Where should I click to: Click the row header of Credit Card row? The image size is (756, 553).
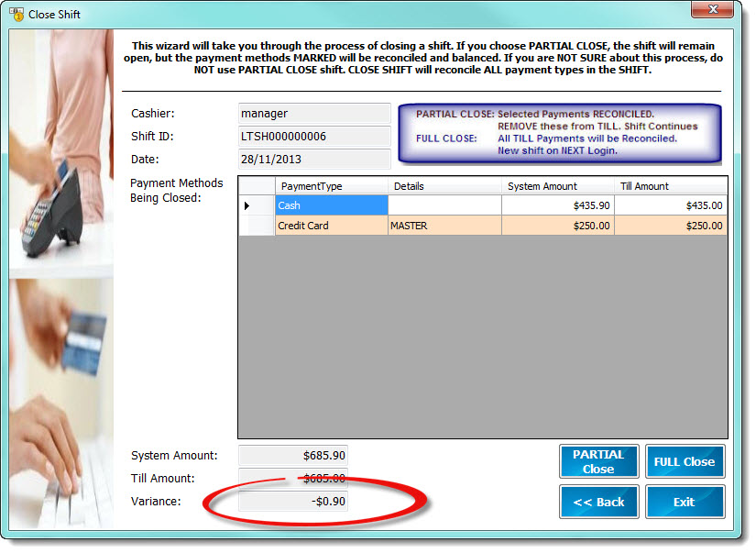257,226
